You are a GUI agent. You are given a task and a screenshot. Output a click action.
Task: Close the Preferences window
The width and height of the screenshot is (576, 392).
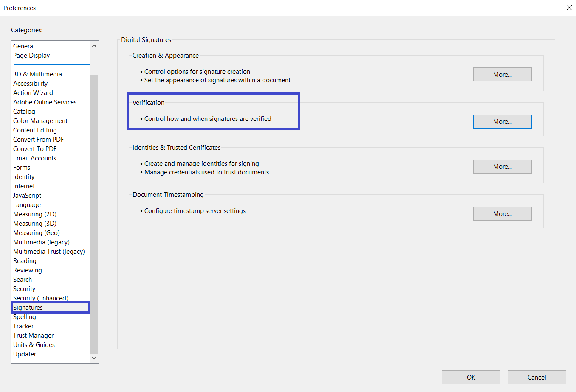(x=569, y=8)
